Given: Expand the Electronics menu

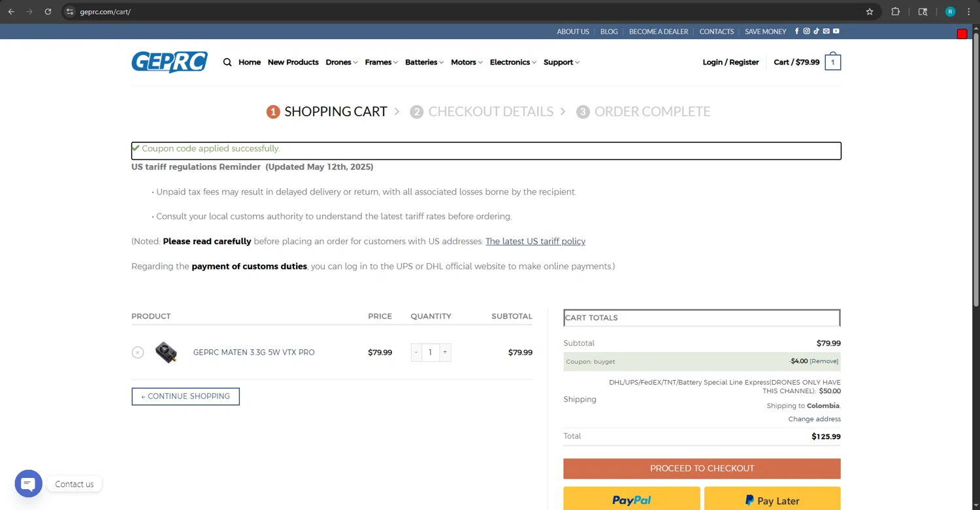Looking at the screenshot, I should pos(514,62).
